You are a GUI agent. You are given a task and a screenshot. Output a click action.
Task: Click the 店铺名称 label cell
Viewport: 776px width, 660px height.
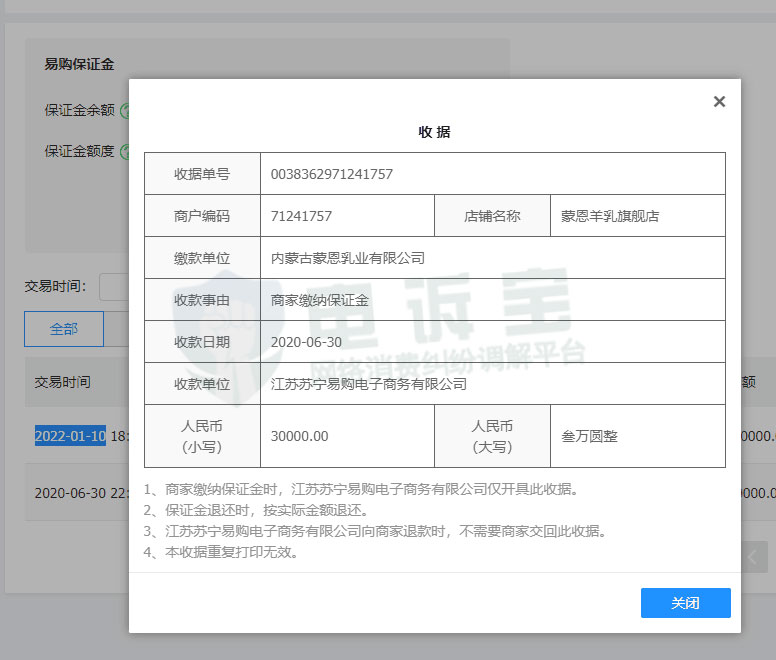[x=492, y=216]
